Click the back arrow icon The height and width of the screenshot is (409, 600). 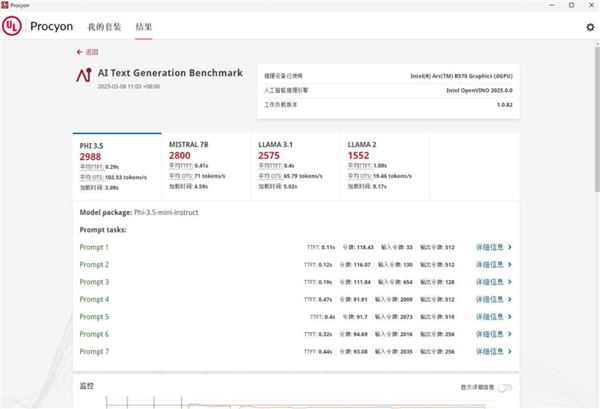(79, 51)
